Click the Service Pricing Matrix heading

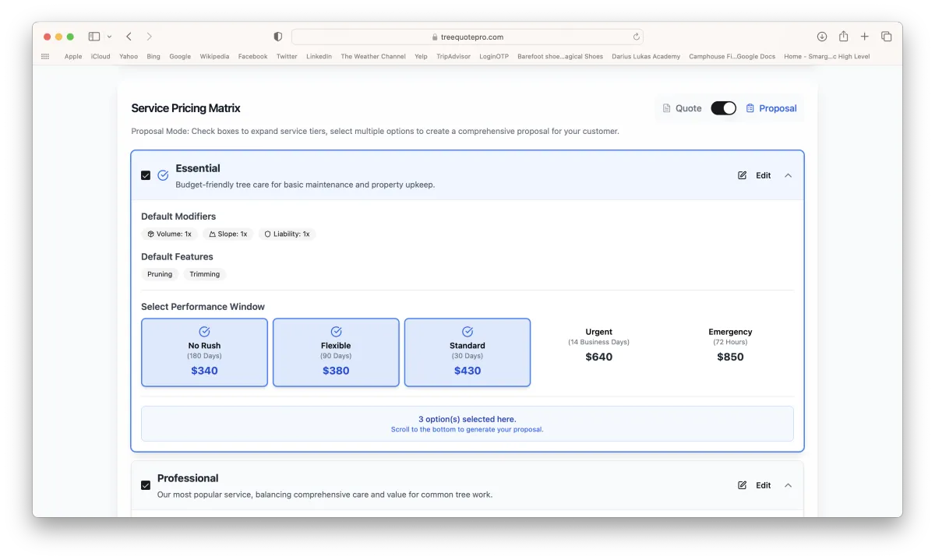pyautogui.click(x=185, y=108)
